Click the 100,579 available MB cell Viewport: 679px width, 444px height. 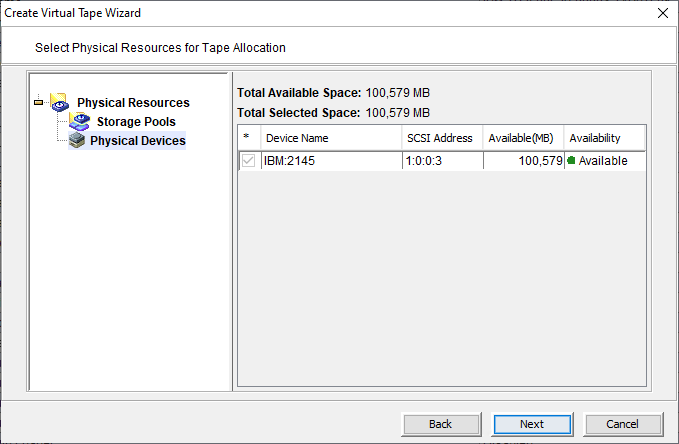click(524, 161)
